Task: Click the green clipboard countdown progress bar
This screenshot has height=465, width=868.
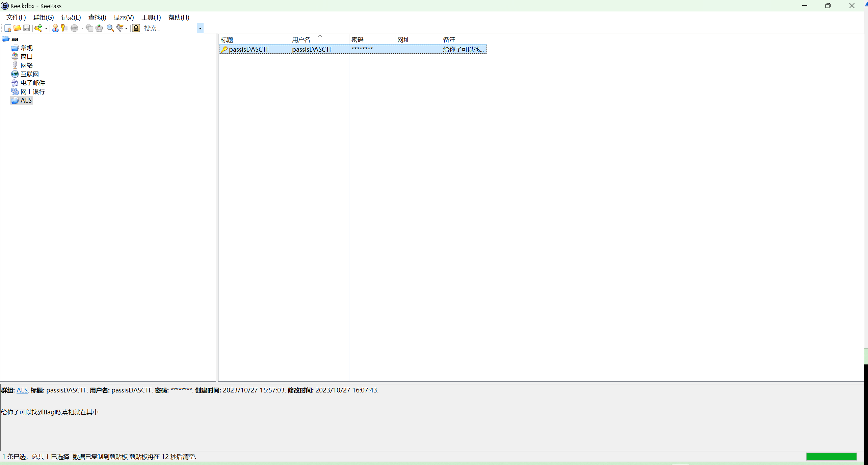Action: tap(831, 457)
